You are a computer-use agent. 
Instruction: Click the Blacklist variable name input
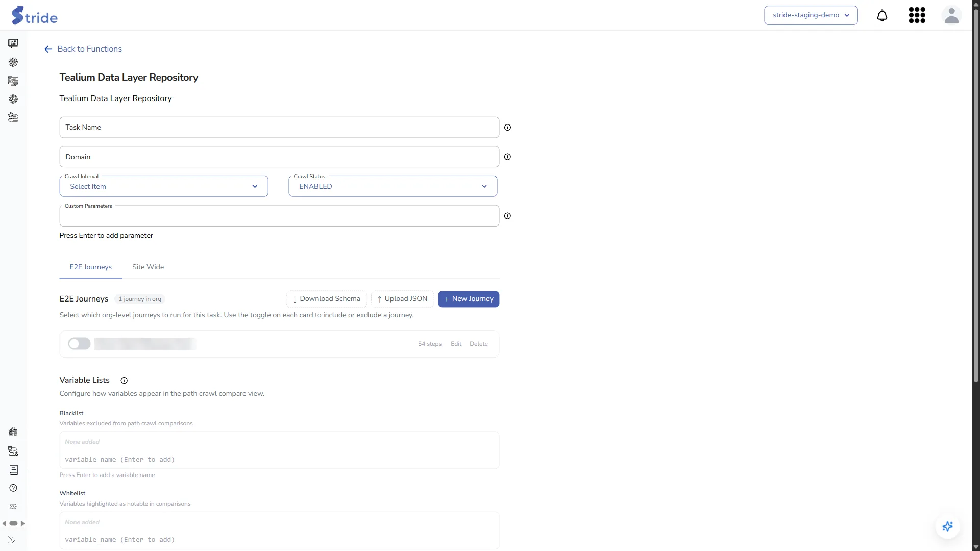279,460
